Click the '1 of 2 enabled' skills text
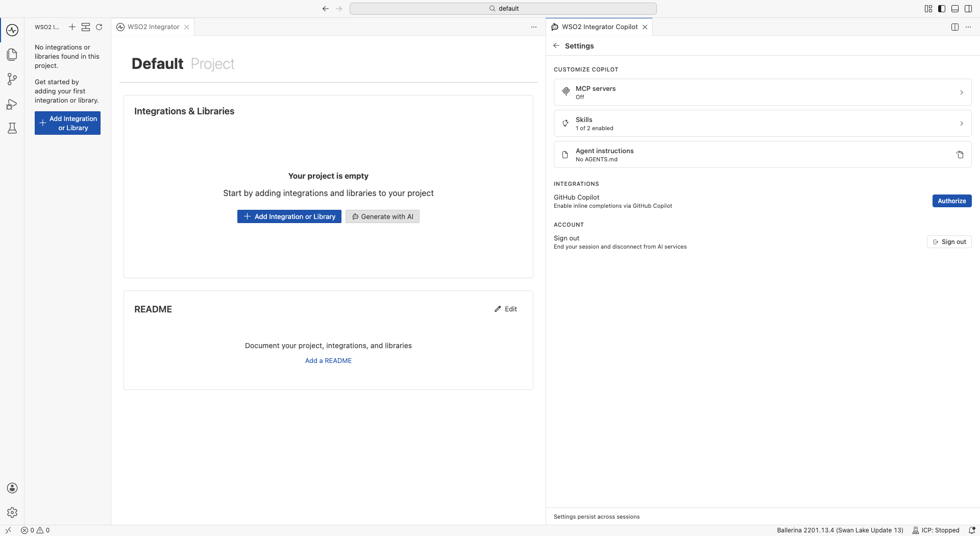980x536 pixels. tap(595, 128)
